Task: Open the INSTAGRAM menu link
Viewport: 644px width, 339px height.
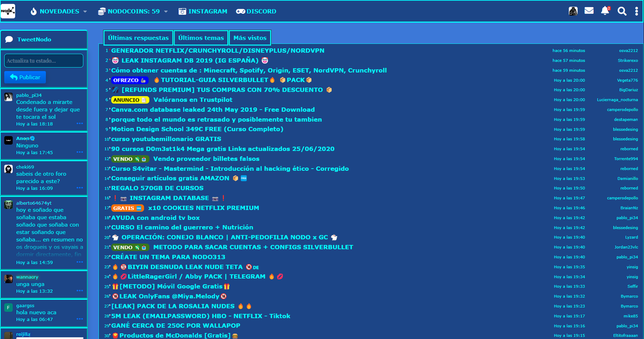Action: click(x=208, y=11)
